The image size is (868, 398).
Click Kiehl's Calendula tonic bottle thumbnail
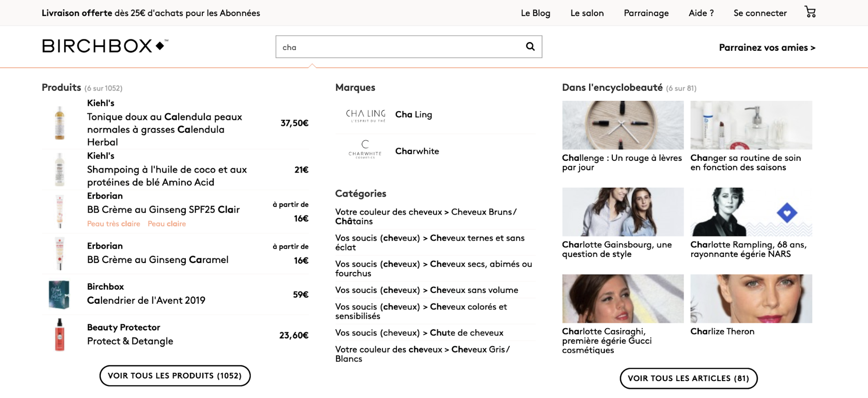(60, 123)
